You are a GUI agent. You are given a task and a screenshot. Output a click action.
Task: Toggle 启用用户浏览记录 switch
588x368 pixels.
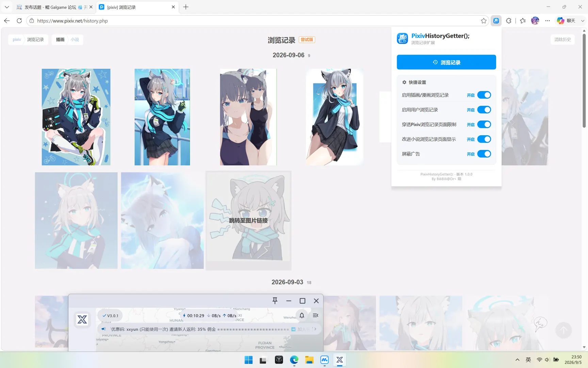[484, 110]
